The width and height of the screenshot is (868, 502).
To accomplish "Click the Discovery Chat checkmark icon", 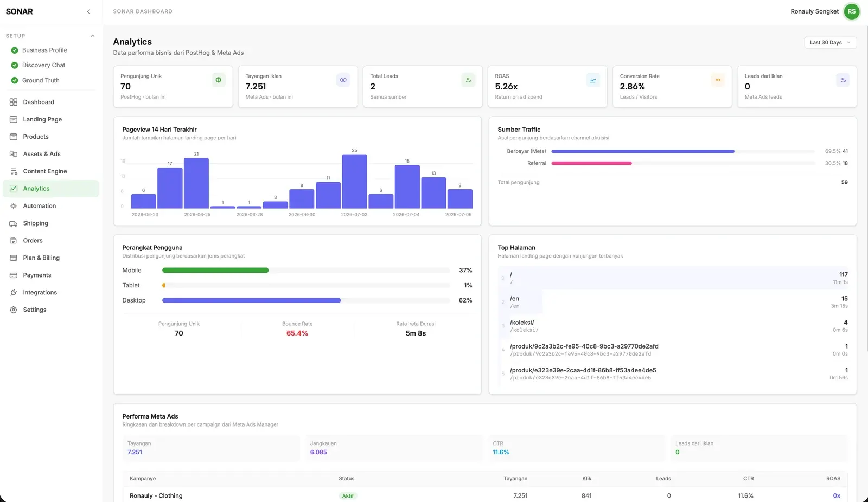I will point(15,65).
